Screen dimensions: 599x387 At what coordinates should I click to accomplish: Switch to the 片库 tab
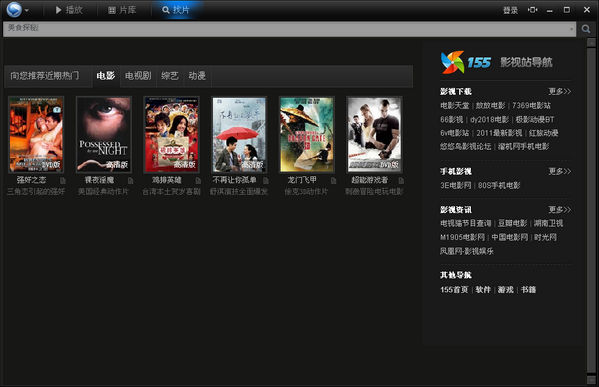[x=122, y=10]
